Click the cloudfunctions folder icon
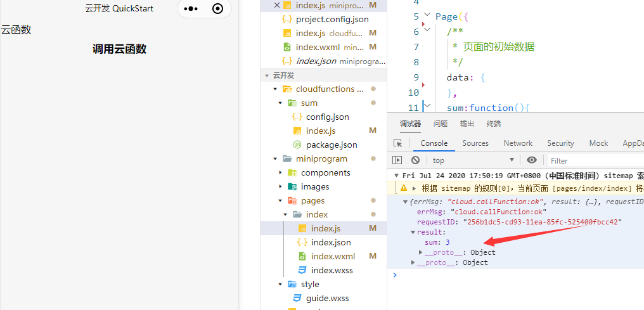The width and height of the screenshot is (644, 310). coord(287,89)
